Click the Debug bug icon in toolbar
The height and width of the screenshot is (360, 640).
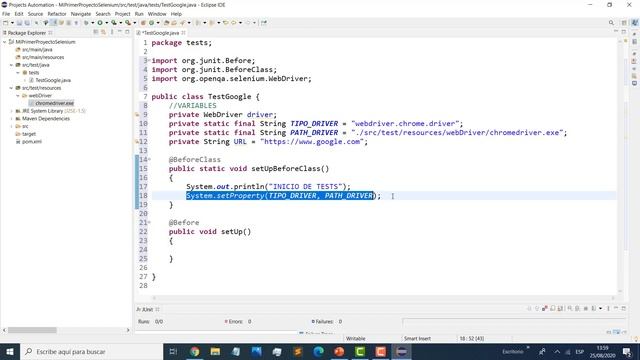pos(86,23)
